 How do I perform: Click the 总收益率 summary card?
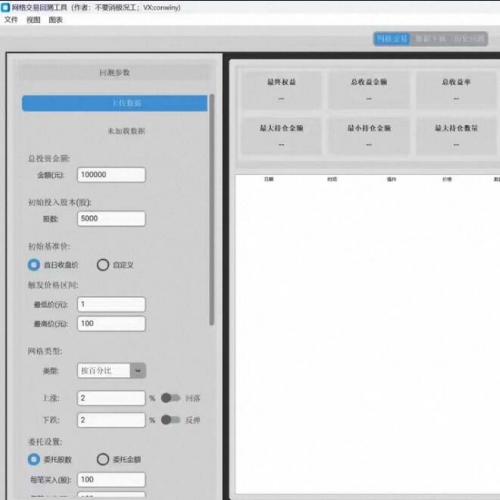(456, 90)
